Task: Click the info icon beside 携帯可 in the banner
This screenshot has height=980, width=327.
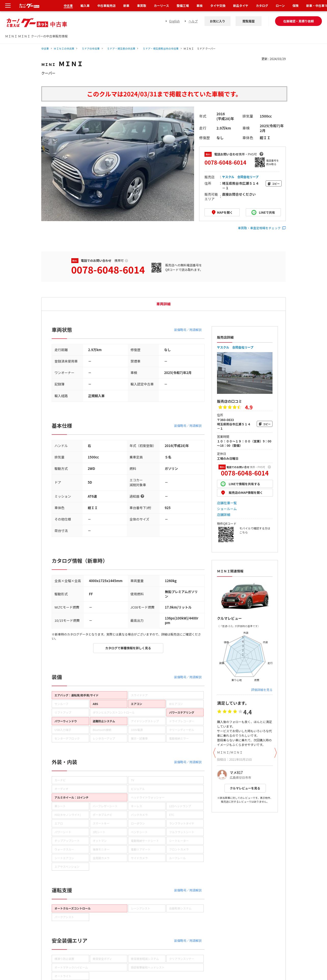Action: tap(127, 261)
